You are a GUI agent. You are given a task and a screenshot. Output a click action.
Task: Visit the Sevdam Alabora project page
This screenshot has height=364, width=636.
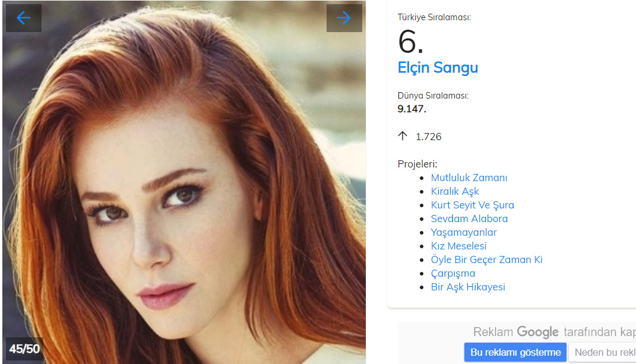(x=469, y=219)
